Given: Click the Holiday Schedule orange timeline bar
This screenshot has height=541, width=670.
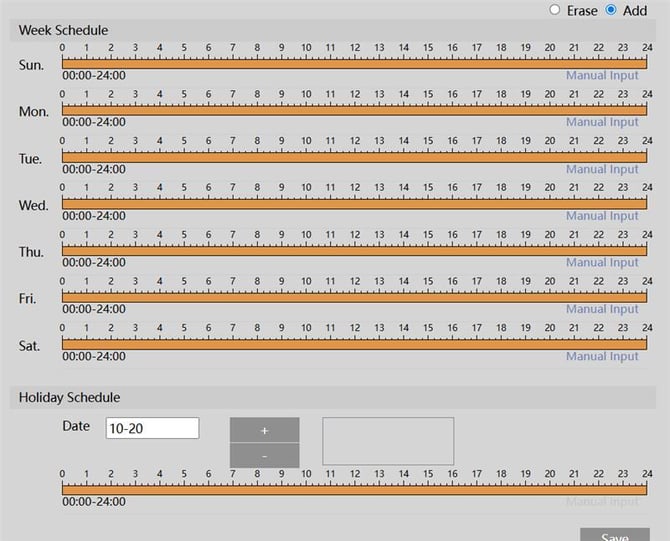Looking at the screenshot, I should click(355, 489).
